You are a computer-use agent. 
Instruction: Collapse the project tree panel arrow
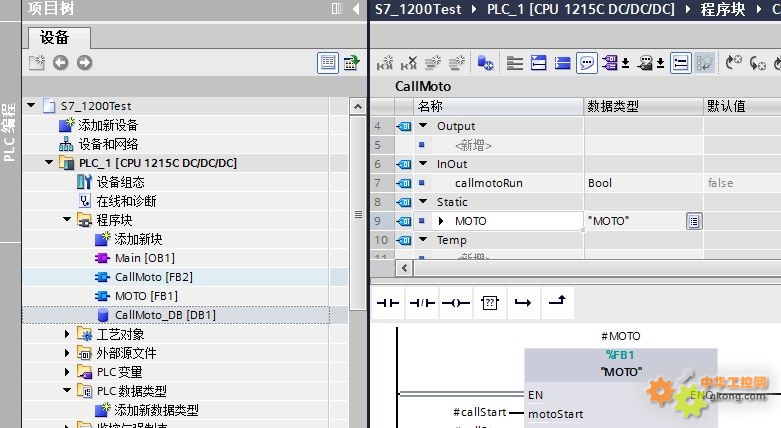(356, 8)
